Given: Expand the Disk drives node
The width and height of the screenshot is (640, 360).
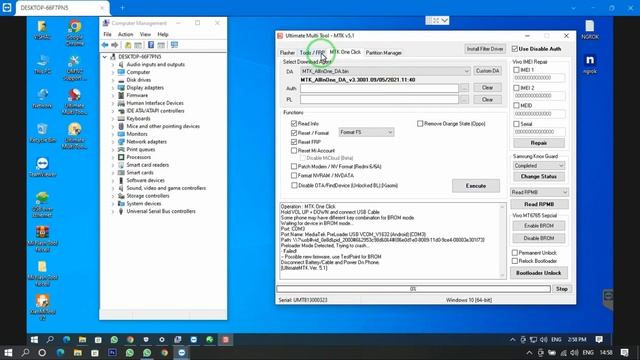Looking at the screenshot, I should [x=113, y=80].
